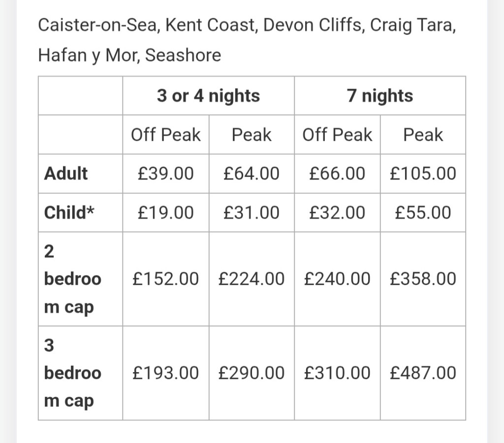The width and height of the screenshot is (504, 443).
Task: Click the 3 bedroom cap row label
Action: click(x=72, y=373)
